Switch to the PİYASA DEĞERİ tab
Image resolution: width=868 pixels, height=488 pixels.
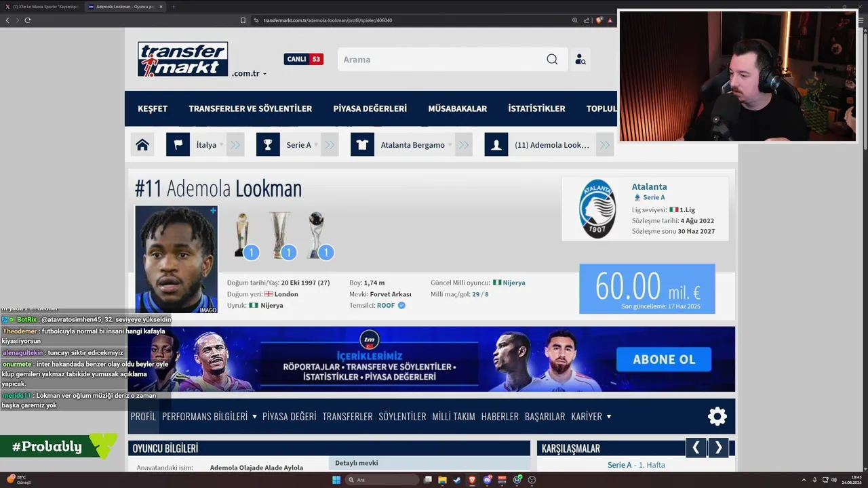(x=290, y=416)
